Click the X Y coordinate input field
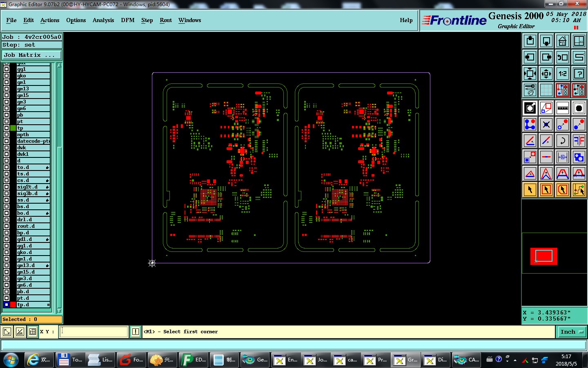The height and width of the screenshot is (368, 588). tap(94, 332)
